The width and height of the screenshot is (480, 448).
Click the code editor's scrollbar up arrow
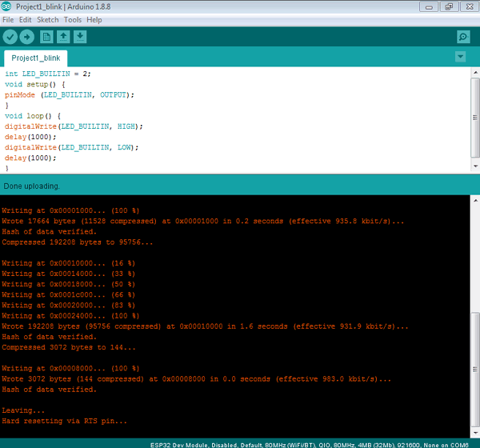tap(474, 73)
